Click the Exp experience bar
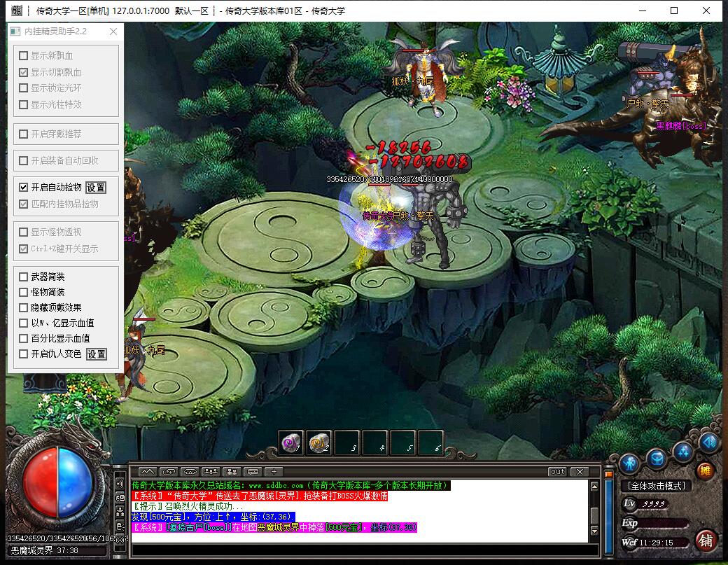The image size is (728, 565). [x=655, y=523]
